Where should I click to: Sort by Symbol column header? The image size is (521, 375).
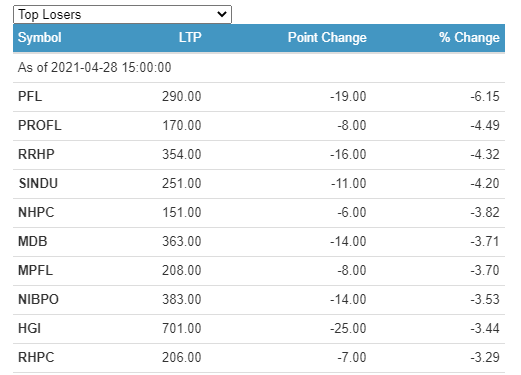coord(40,37)
